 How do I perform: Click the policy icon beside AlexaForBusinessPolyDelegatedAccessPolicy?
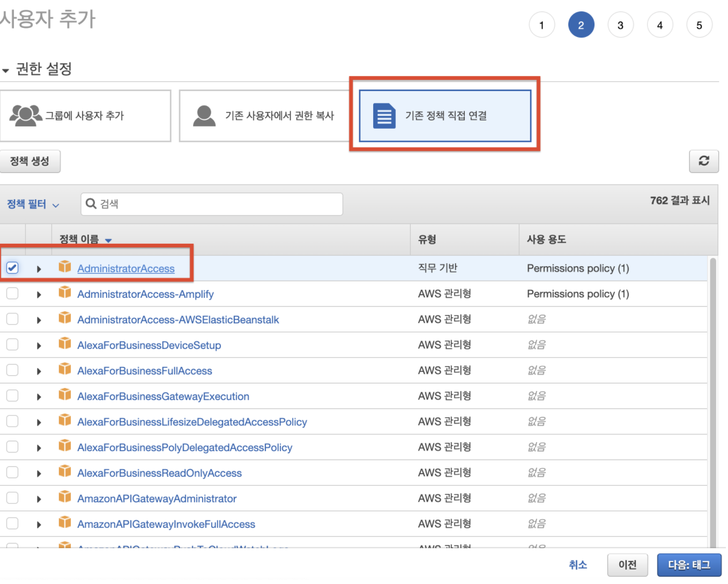click(x=65, y=445)
